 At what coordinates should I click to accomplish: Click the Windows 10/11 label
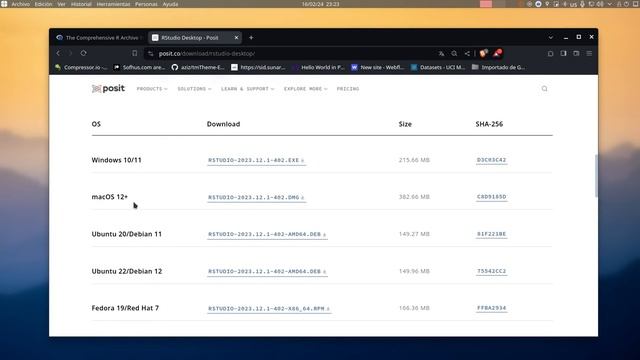point(116,160)
